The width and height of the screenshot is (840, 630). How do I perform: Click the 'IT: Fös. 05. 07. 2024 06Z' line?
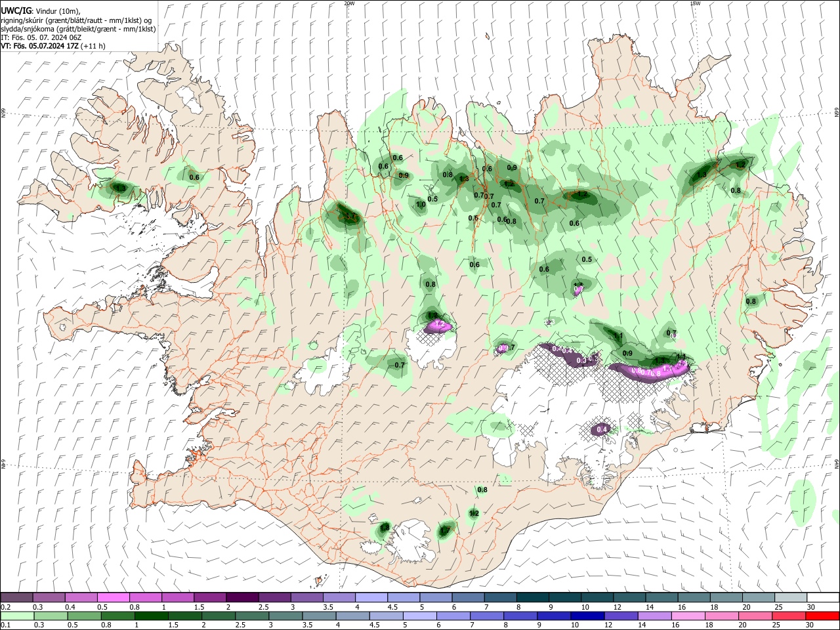point(41,37)
